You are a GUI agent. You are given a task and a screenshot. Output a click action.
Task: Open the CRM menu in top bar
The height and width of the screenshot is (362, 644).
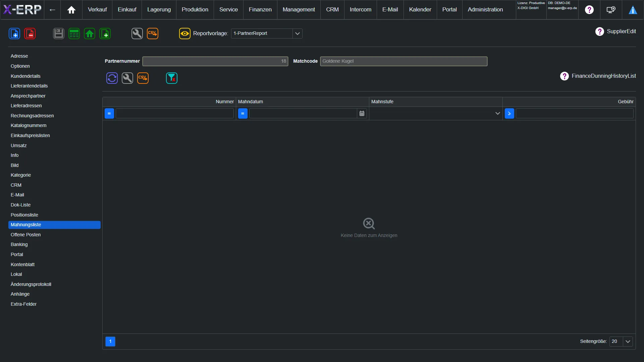pos(332,10)
